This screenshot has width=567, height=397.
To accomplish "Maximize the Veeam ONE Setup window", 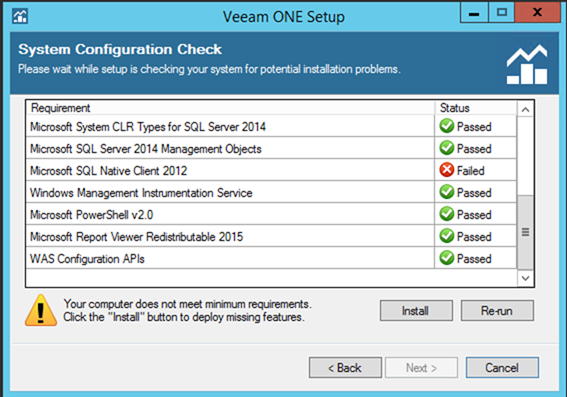I will pos(502,13).
